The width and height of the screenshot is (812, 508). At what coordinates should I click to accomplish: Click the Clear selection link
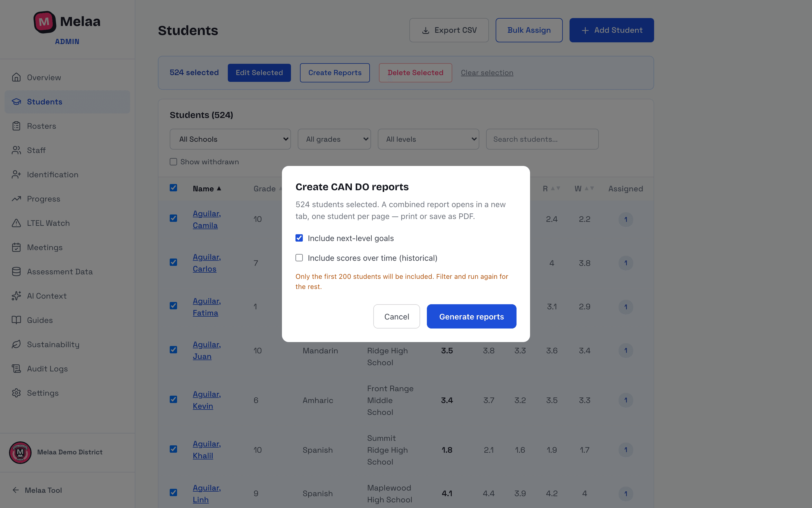(487, 73)
